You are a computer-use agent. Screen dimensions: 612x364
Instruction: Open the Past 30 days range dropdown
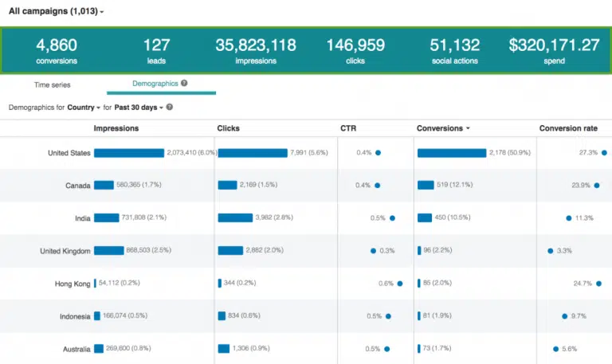138,107
